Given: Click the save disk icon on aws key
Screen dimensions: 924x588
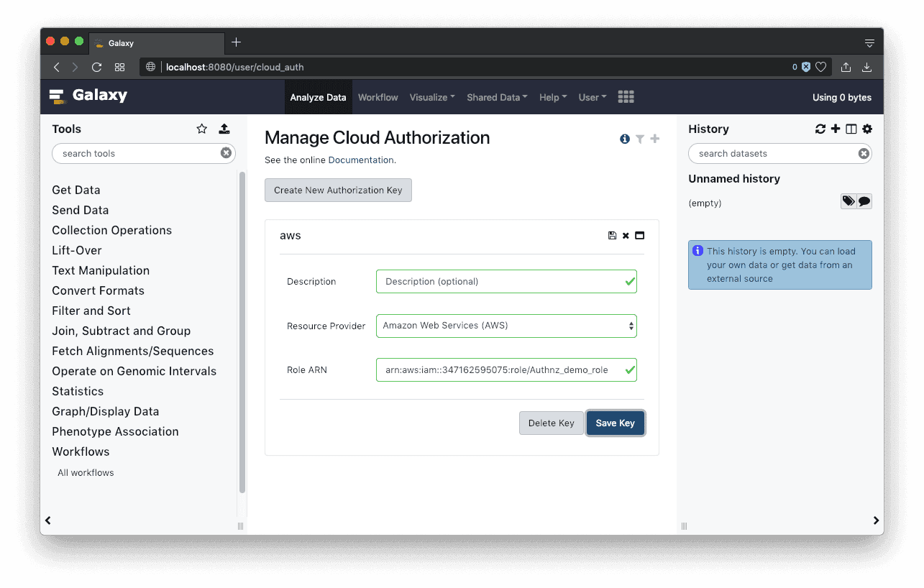Looking at the screenshot, I should (612, 236).
